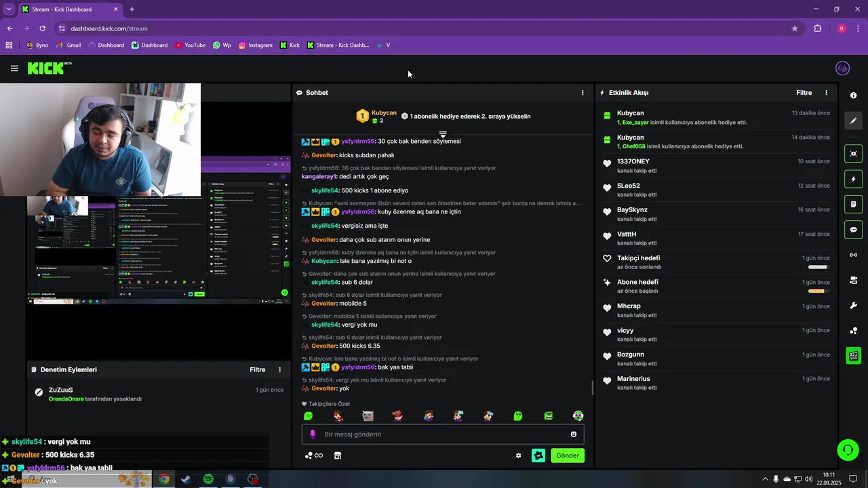Viewport: 868px width, 488px height.
Task: Click the Abone hedefi progress bar
Action: point(816,291)
